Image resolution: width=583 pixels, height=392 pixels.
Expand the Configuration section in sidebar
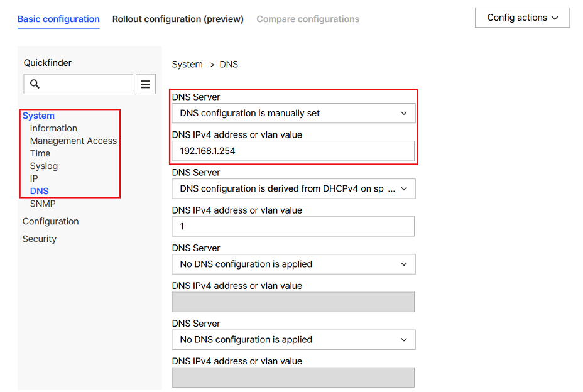(x=51, y=221)
